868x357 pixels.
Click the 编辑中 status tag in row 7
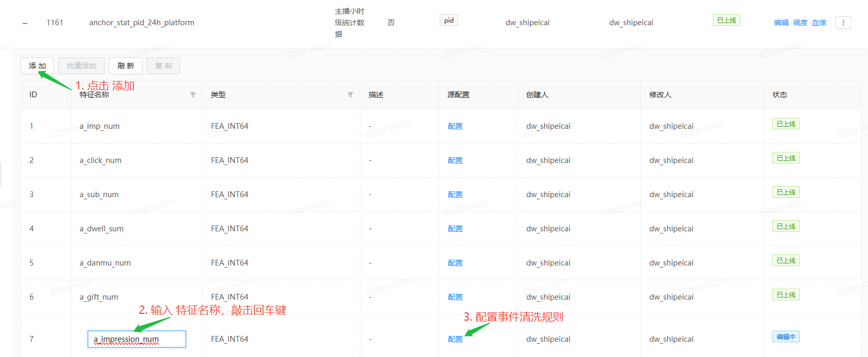point(786,337)
